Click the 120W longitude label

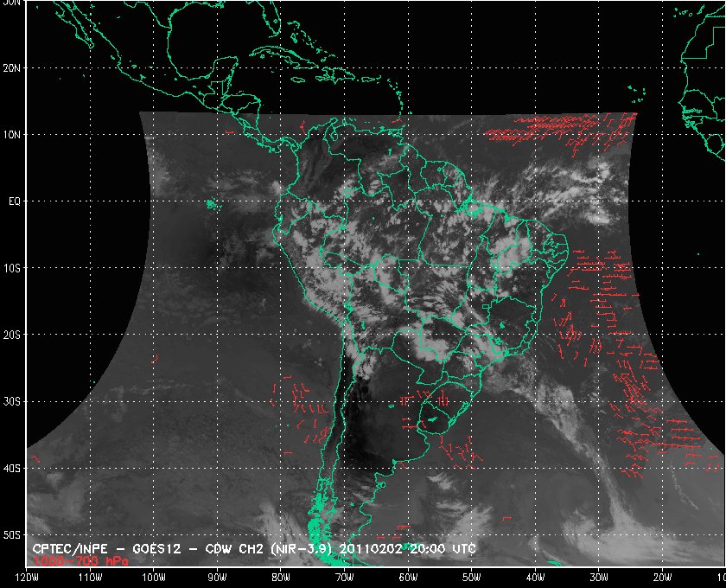[27, 578]
